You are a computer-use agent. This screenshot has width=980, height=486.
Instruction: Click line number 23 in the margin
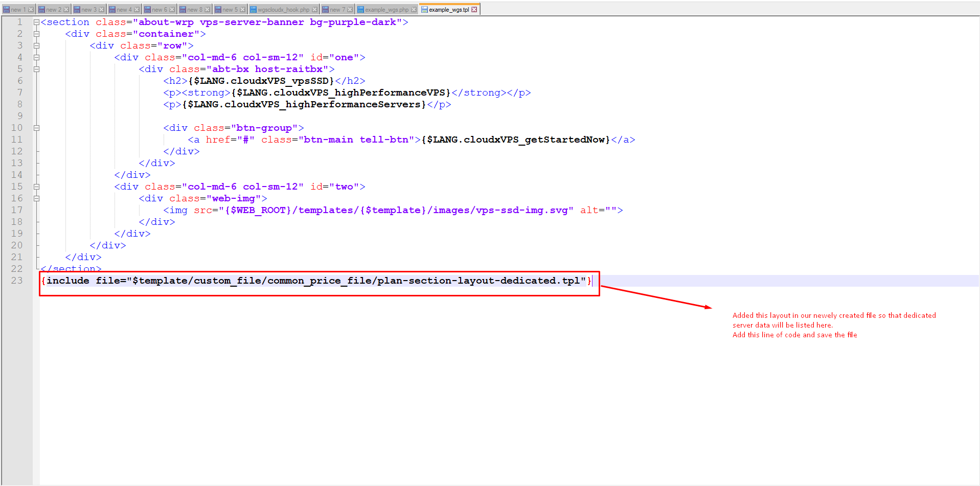click(x=17, y=281)
